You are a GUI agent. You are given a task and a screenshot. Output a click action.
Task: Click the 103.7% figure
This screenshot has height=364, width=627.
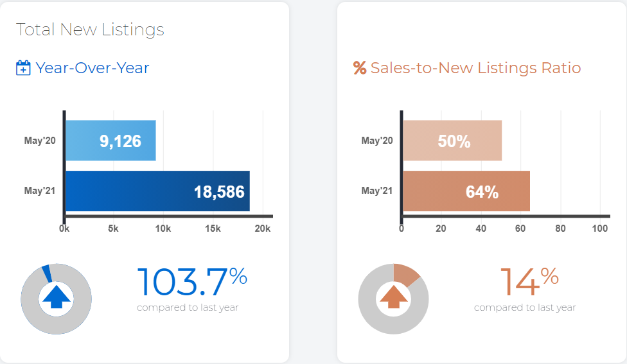coord(192,282)
